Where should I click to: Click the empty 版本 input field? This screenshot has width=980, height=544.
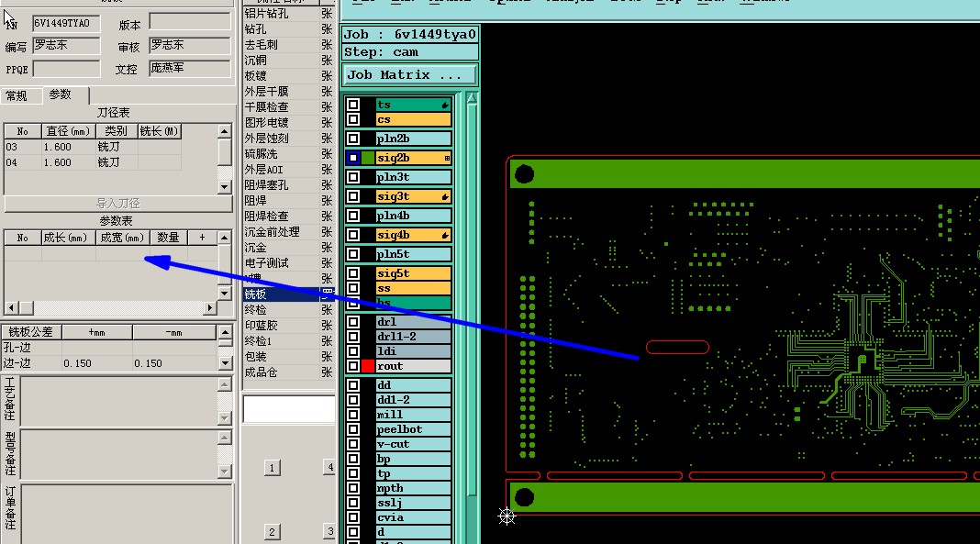[190, 22]
